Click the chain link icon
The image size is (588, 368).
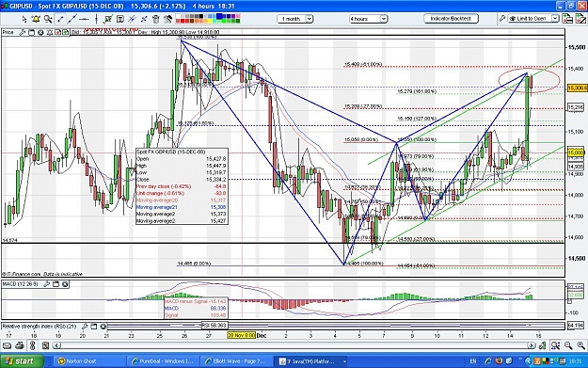[x=33, y=345]
